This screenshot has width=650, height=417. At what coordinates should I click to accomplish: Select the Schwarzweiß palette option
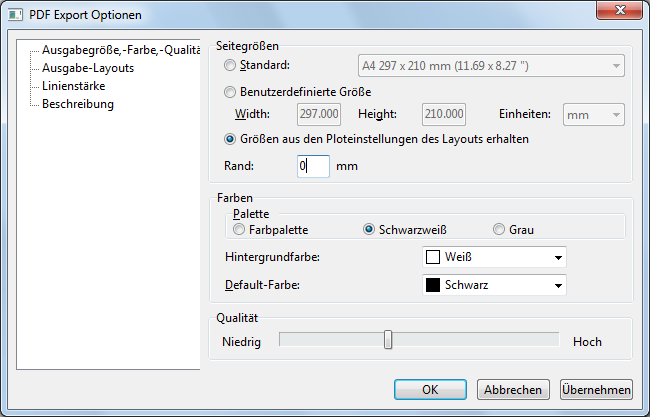(370, 229)
